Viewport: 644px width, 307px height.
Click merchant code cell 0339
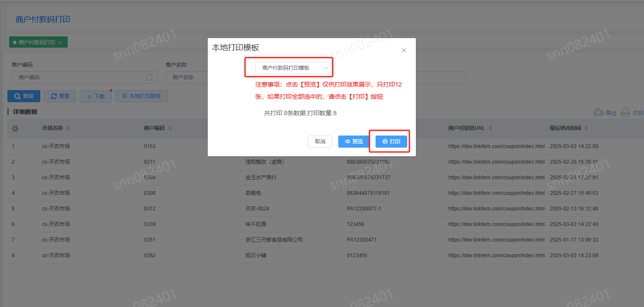[x=150, y=224]
